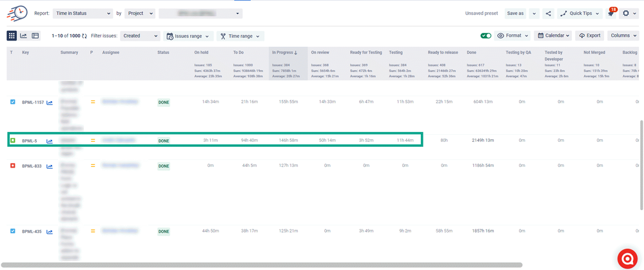Select the pivot table layout icon
This screenshot has width=644, height=270.
tap(35, 35)
